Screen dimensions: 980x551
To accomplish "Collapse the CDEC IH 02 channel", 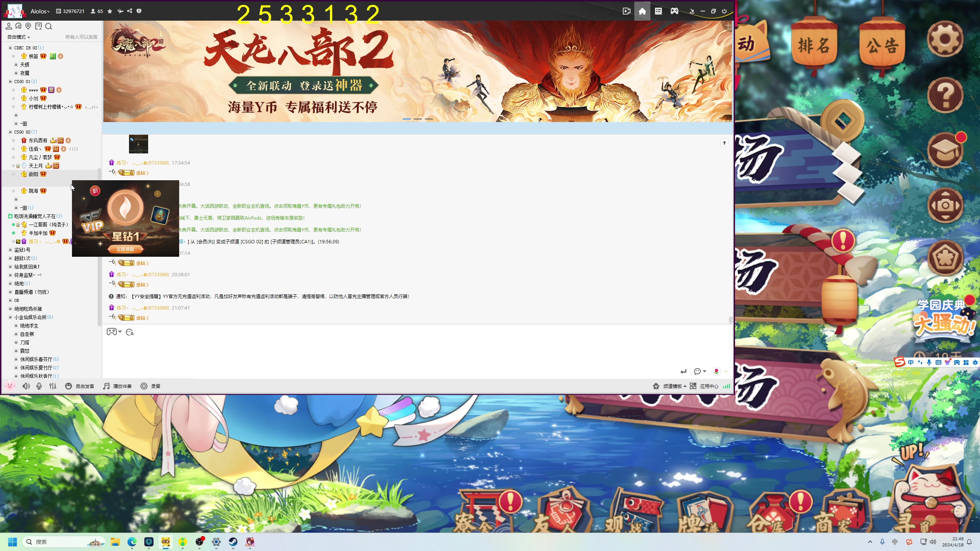I will [10, 48].
